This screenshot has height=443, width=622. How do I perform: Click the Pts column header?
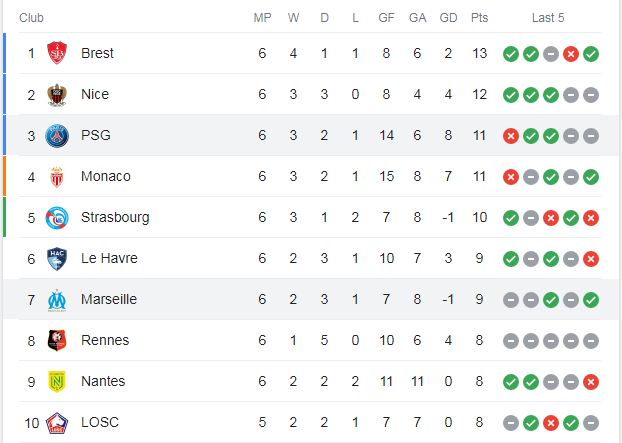click(480, 18)
